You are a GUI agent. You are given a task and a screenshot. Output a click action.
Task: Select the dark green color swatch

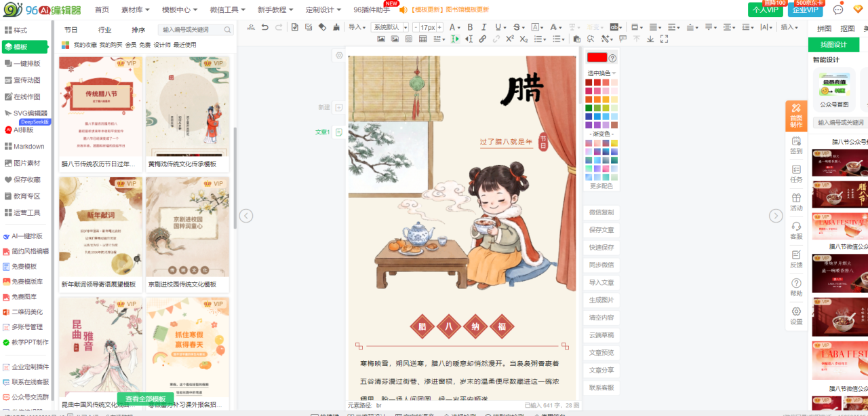point(589,108)
